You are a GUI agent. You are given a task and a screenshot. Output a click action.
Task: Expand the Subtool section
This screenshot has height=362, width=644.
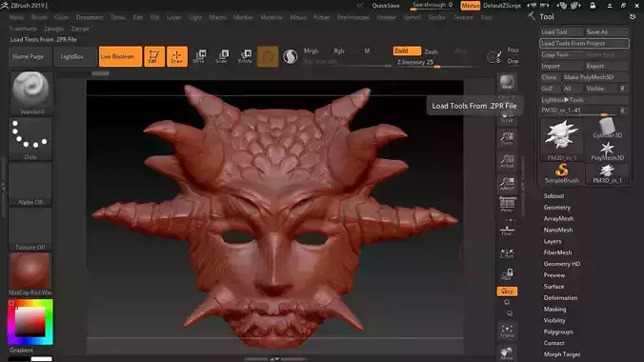(553, 196)
